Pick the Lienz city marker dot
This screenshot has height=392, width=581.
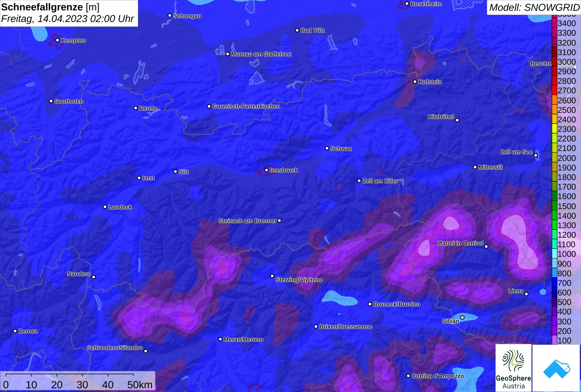pyautogui.click(x=526, y=294)
